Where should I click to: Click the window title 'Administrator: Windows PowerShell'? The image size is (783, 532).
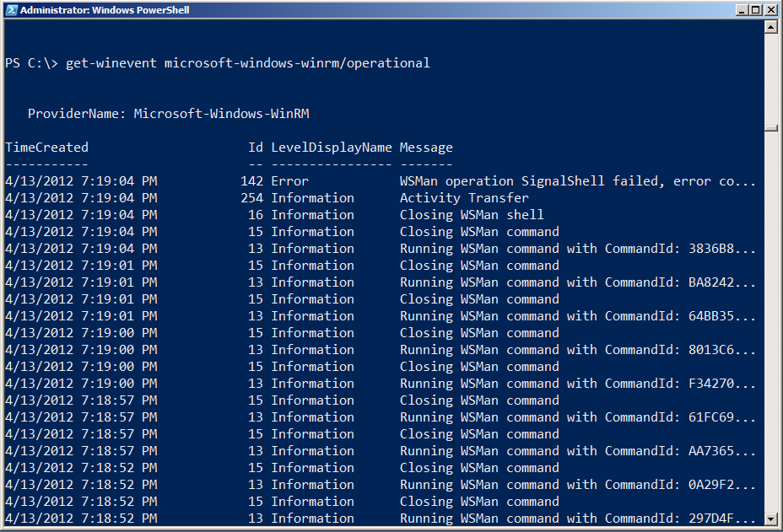[x=105, y=10]
